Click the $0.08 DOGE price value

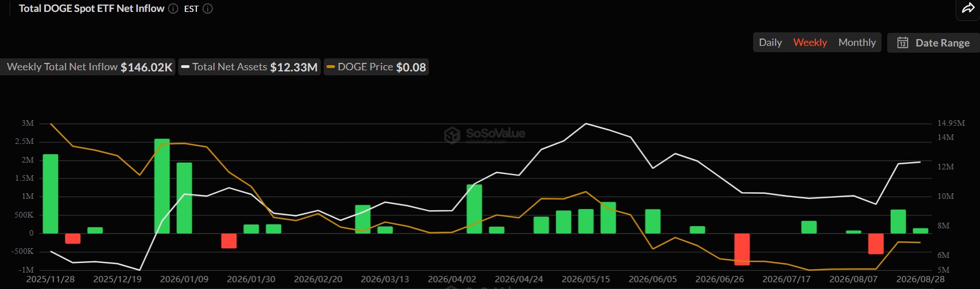[411, 67]
